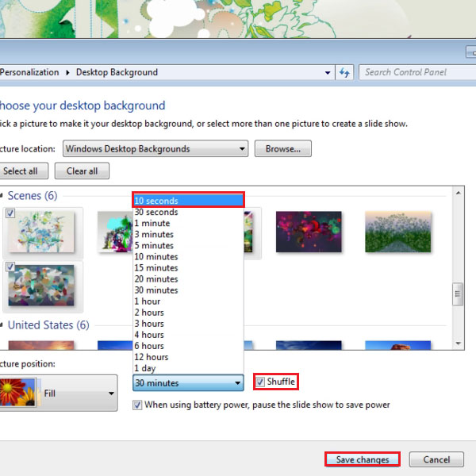Select the pastel watercolor scene thumbnail
This screenshot has width=476, height=476.
41,232
